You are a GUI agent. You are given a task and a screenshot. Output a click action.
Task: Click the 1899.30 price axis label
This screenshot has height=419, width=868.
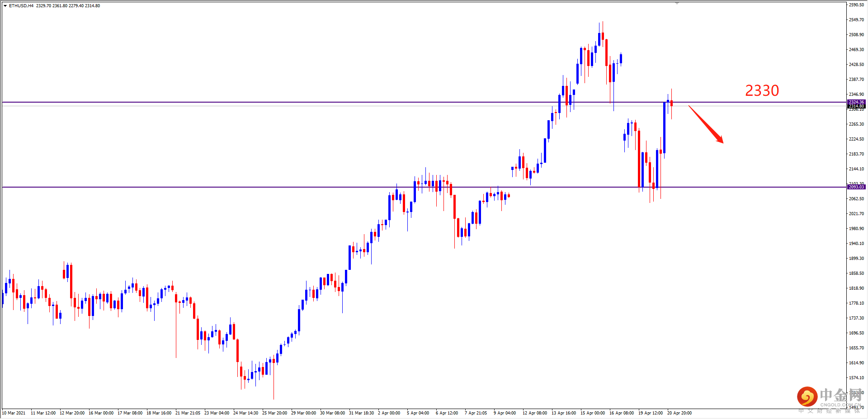[x=856, y=259]
